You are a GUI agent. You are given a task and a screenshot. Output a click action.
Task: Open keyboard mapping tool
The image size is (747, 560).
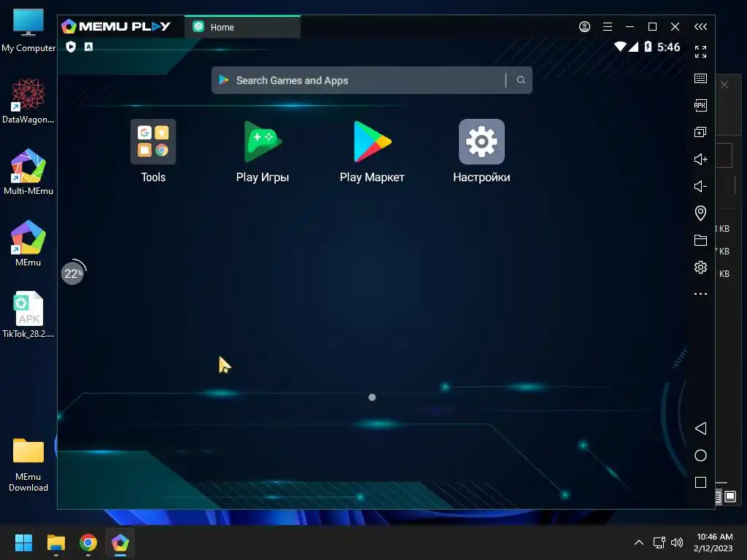[700, 79]
